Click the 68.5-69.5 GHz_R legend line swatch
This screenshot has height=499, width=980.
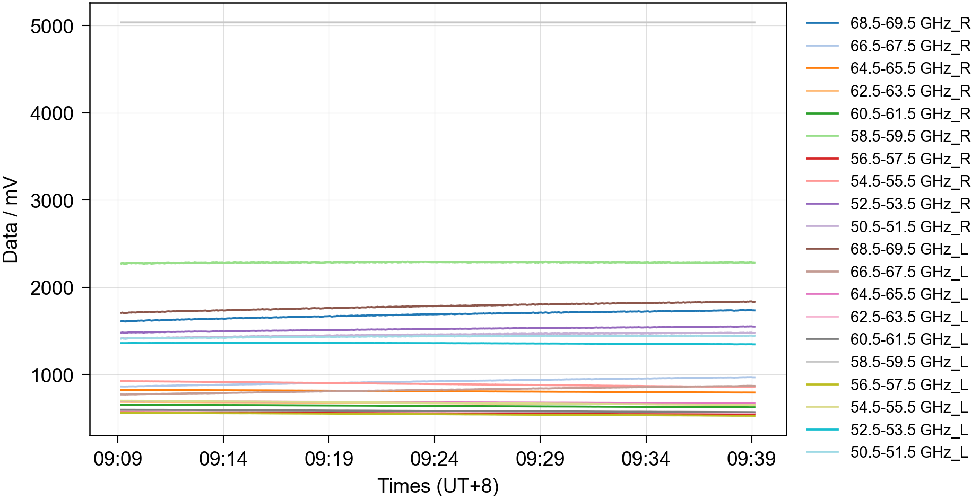822,23
